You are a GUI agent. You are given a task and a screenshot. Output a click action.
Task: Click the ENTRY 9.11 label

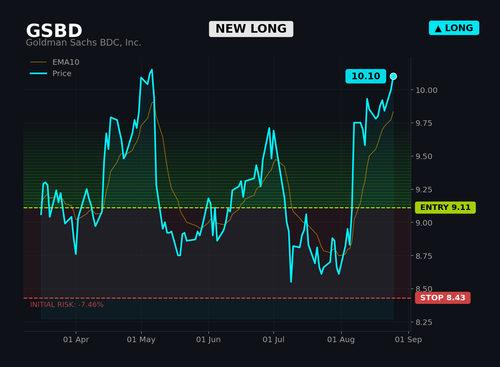point(445,207)
